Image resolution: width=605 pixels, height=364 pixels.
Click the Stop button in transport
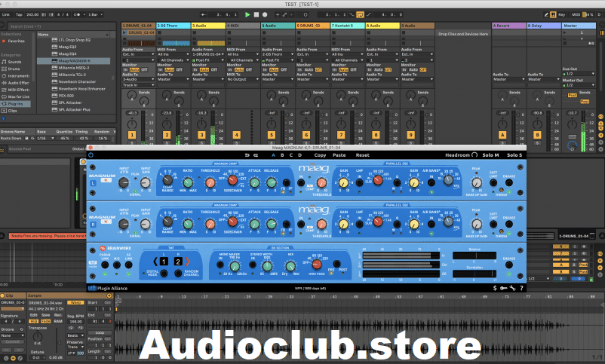pyautogui.click(x=256, y=14)
